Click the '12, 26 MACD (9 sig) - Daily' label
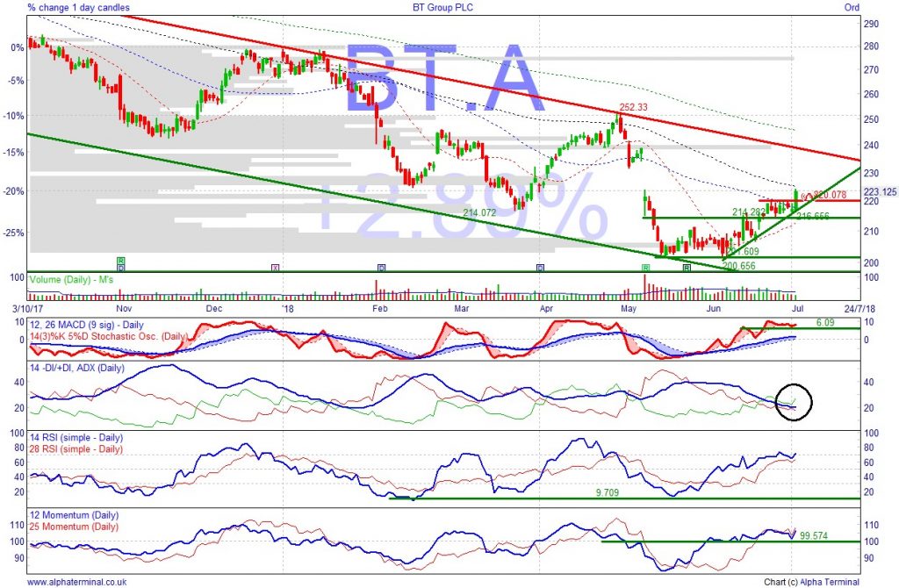The width and height of the screenshot is (899, 588). [x=86, y=325]
